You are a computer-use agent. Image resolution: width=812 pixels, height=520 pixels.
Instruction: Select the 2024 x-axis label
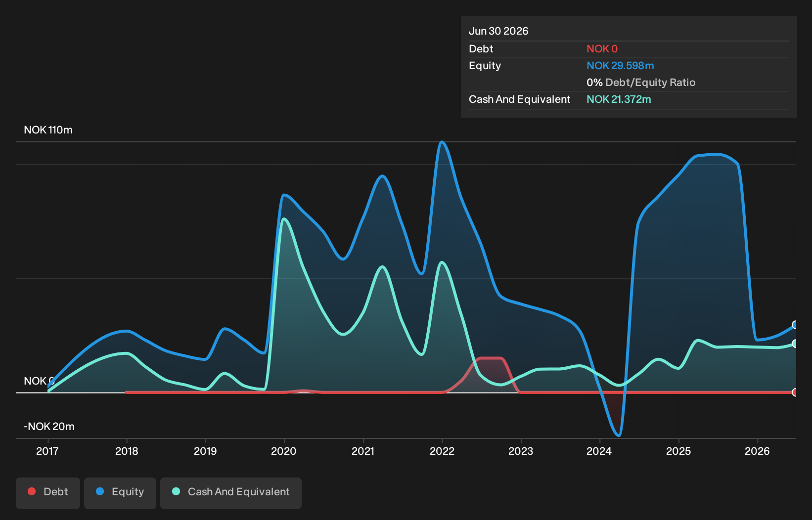tap(599, 451)
